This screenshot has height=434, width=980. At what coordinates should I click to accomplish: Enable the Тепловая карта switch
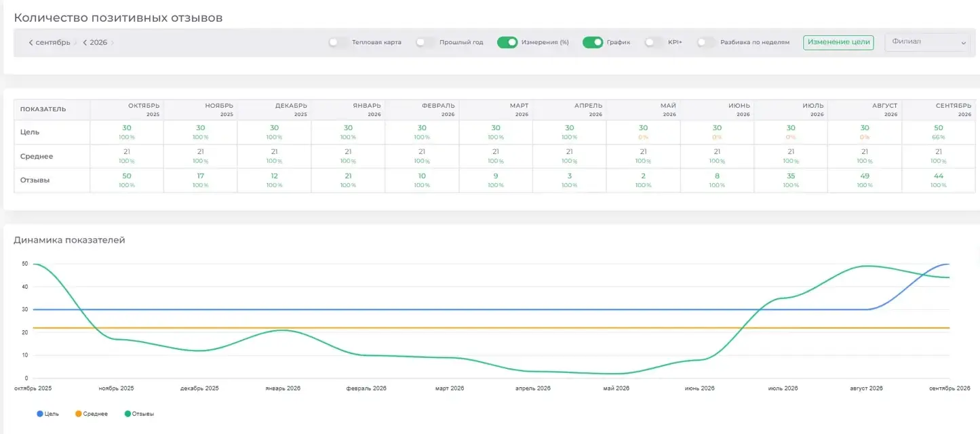point(338,42)
